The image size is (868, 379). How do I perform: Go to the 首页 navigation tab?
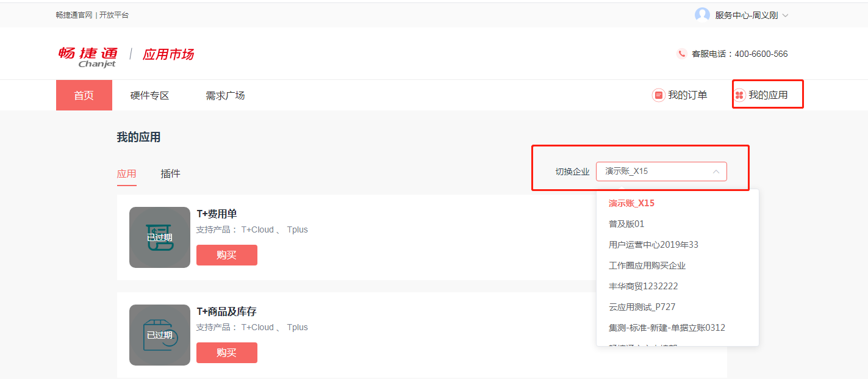tap(84, 95)
